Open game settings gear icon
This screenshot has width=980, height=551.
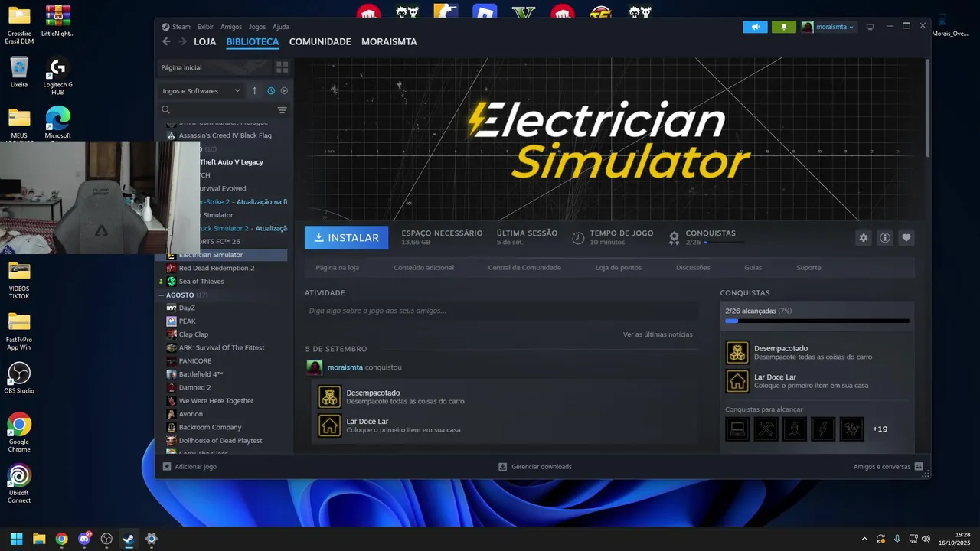click(864, 238)
